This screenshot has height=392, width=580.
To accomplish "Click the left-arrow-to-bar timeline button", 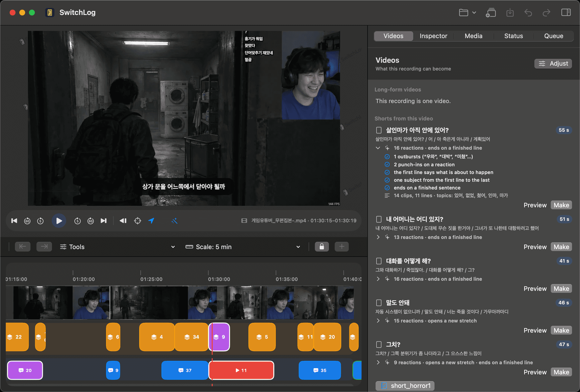I will 23,247.
